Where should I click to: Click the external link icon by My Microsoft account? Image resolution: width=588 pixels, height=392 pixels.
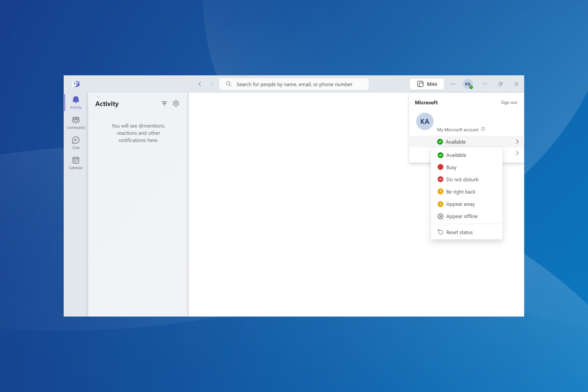483,129
